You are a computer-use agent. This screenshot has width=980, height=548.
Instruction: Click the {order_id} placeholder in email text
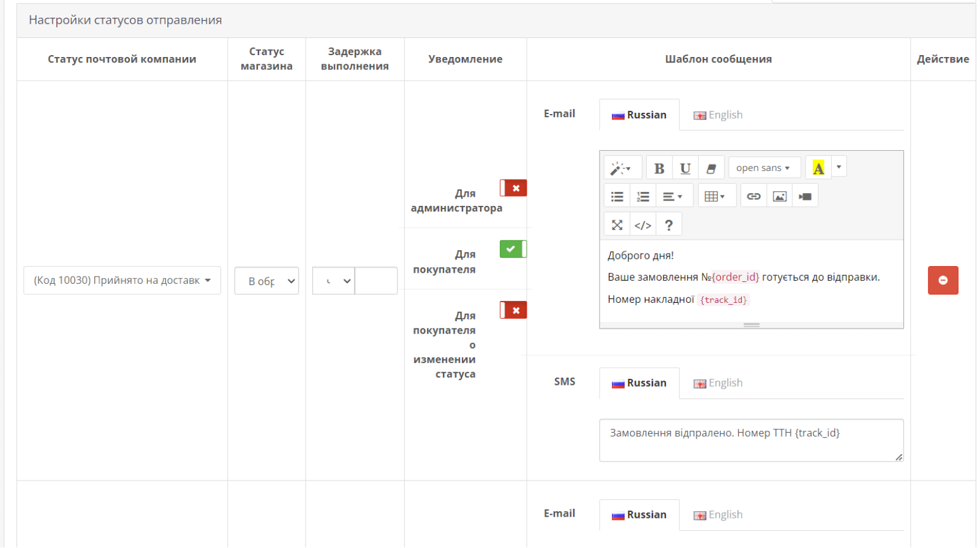735,277
